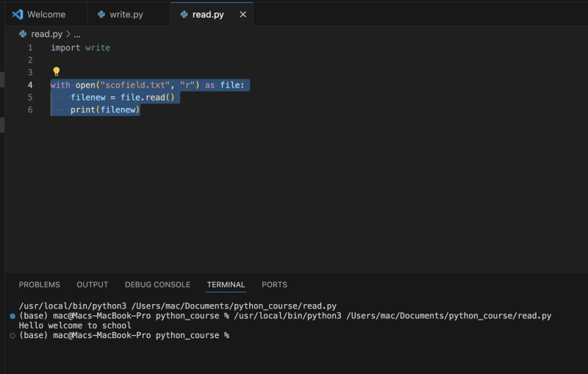Image resolution: width=588 pixels, height=374 pixels.
Task: Click the last terminal prompt line
Action: [124, 335]
